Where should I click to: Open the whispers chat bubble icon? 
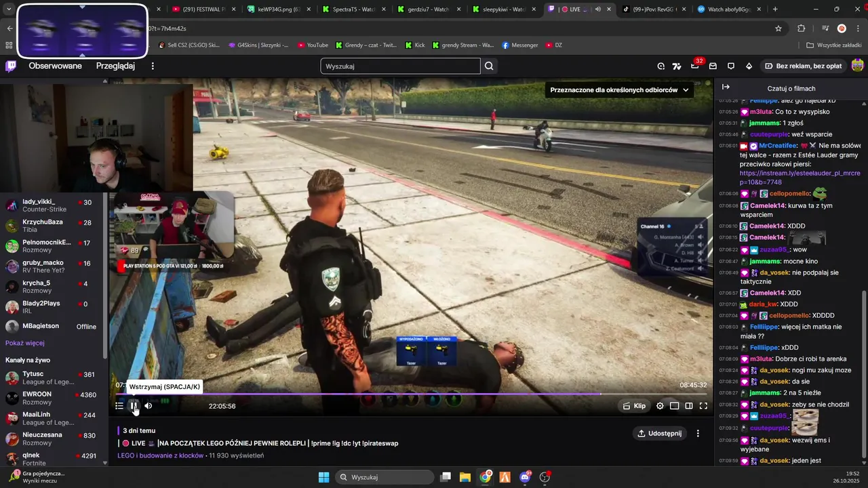coord(731,66)
